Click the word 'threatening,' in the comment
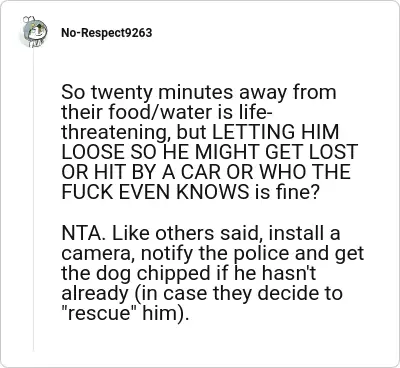 point(116,132)
